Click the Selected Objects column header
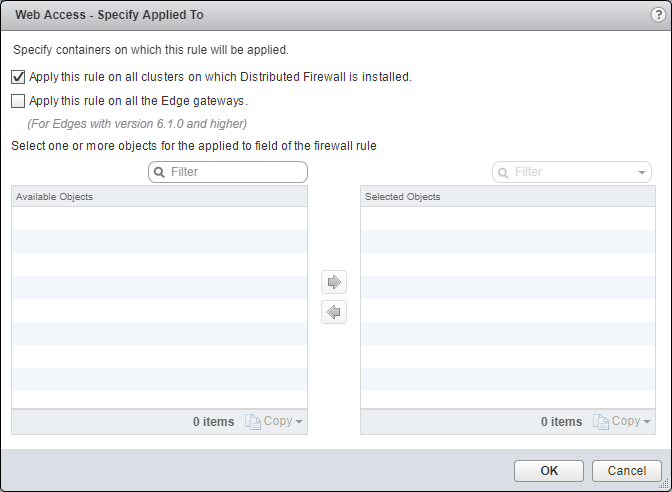The width and height of the screenshot is (672, 492). pos(507,197)
